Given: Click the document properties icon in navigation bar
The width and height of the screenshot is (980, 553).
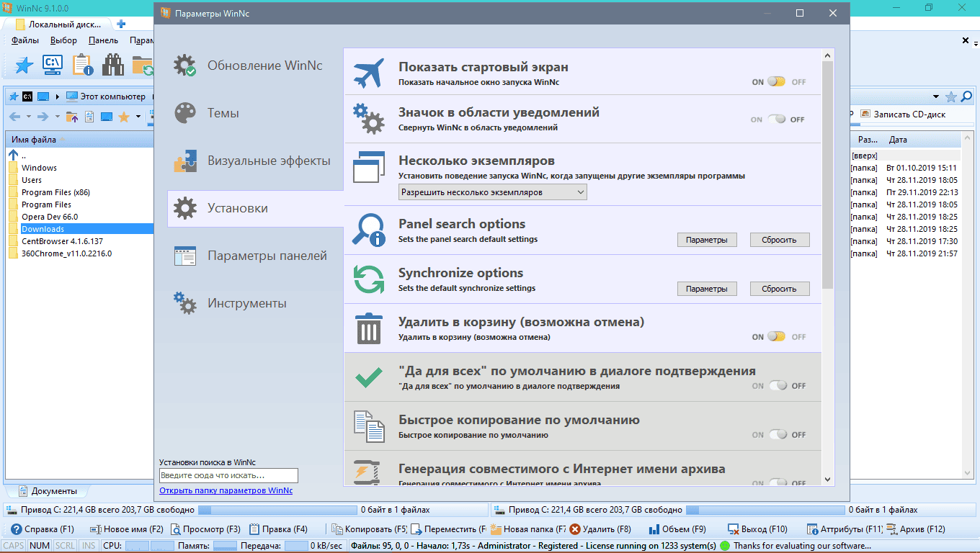Looking at the screenshot, I should (89, 117).
